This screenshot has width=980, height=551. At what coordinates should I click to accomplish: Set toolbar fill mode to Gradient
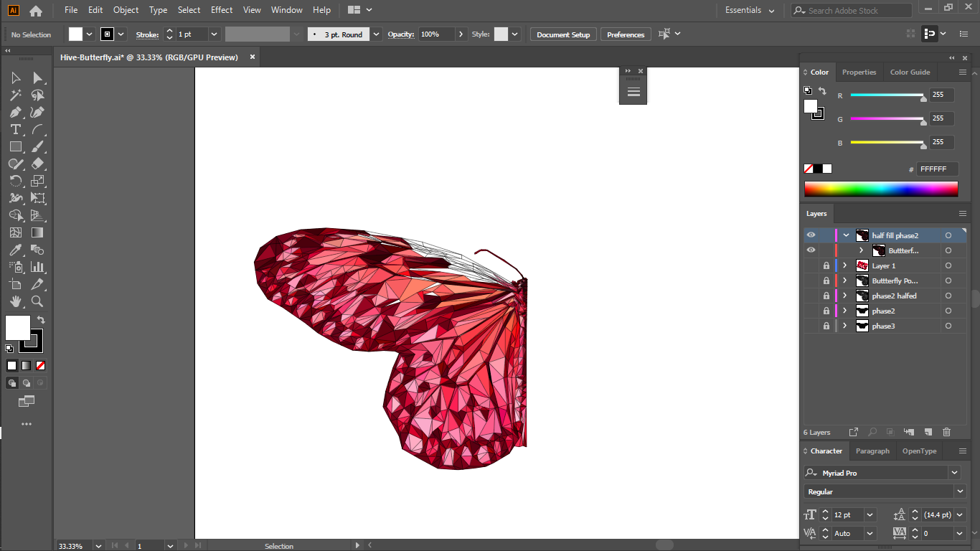coord(27,365)
